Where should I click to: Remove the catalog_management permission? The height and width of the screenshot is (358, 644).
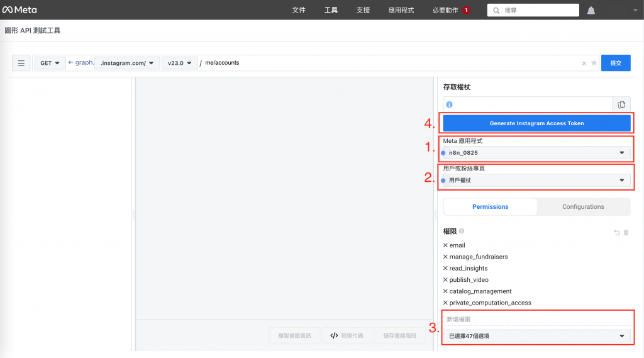pos(445,291)
